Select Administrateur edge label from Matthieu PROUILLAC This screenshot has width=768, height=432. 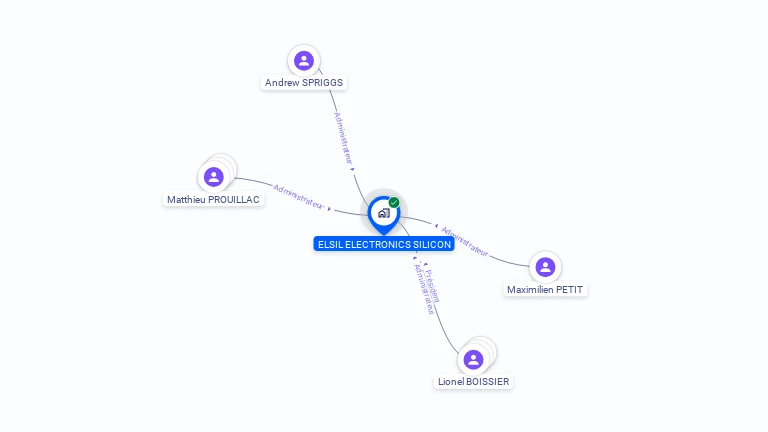click(x=298, y=197)
